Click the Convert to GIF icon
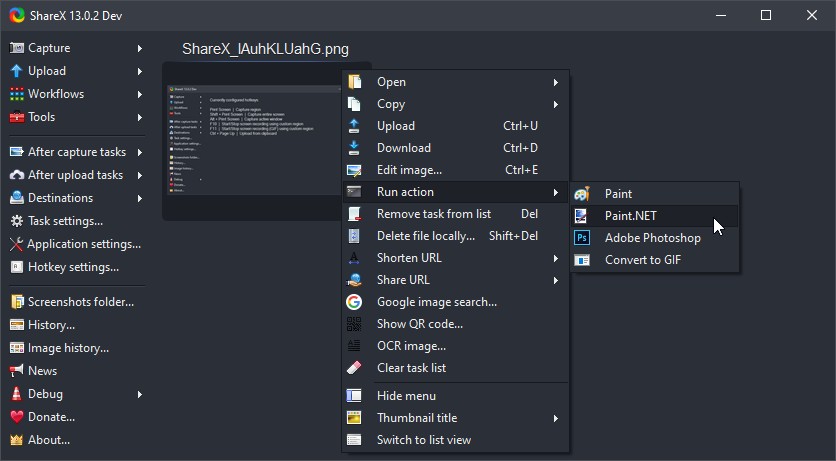This screenshot has height=461, width=836. [x=582, y=260]
